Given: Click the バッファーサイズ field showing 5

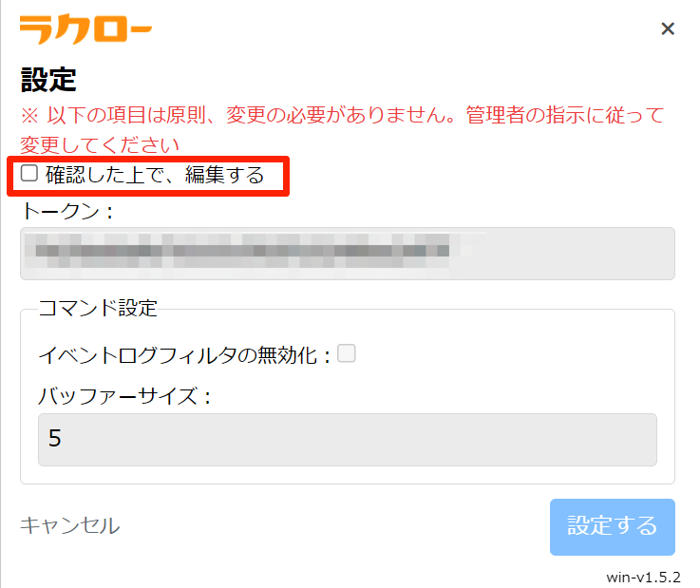Looking at the screenshot, I should [x=347, y=439].
